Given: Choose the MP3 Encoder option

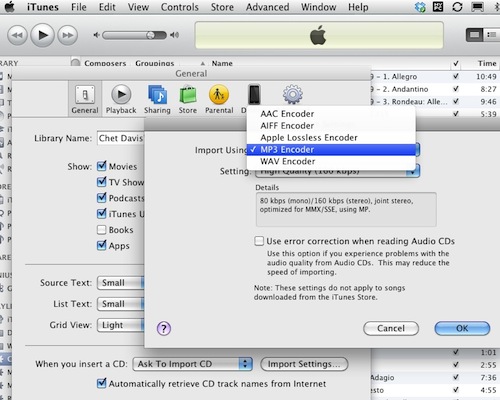Looking at the screenshot, I should click(x=331, y=150).
